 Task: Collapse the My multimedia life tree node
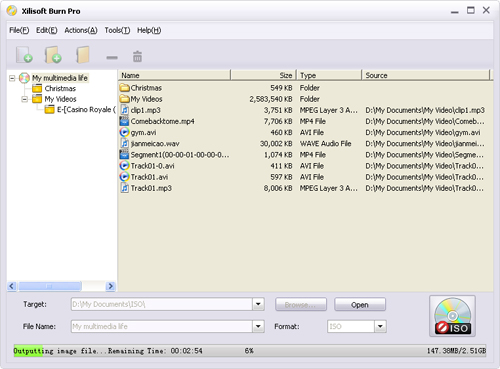12,78
